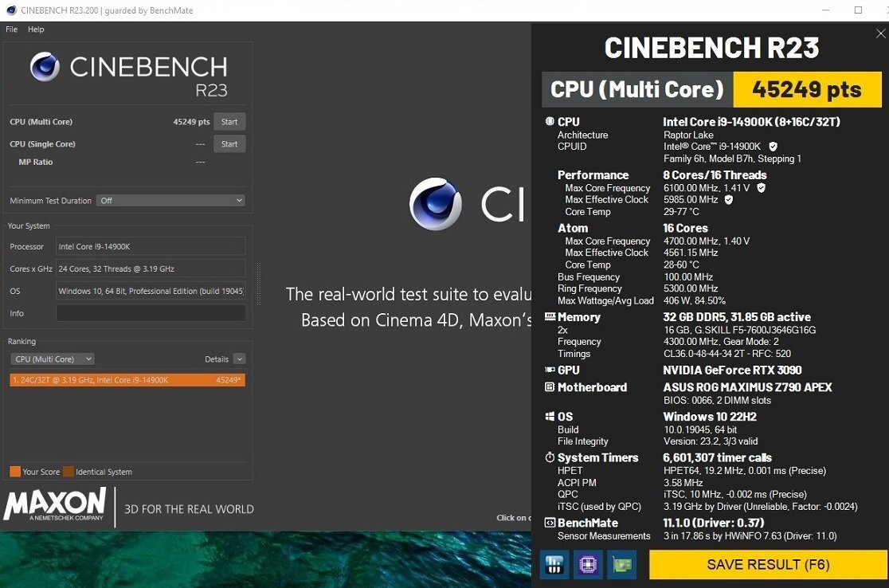Viewport: 889px width, 588px height.
Task: Close the BenchMate result panel
Action: click(880, 34)
